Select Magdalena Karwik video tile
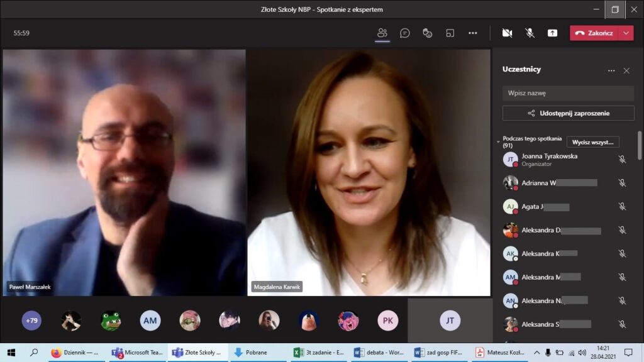This screenshot has height=362, width=644. pos(369,172)
